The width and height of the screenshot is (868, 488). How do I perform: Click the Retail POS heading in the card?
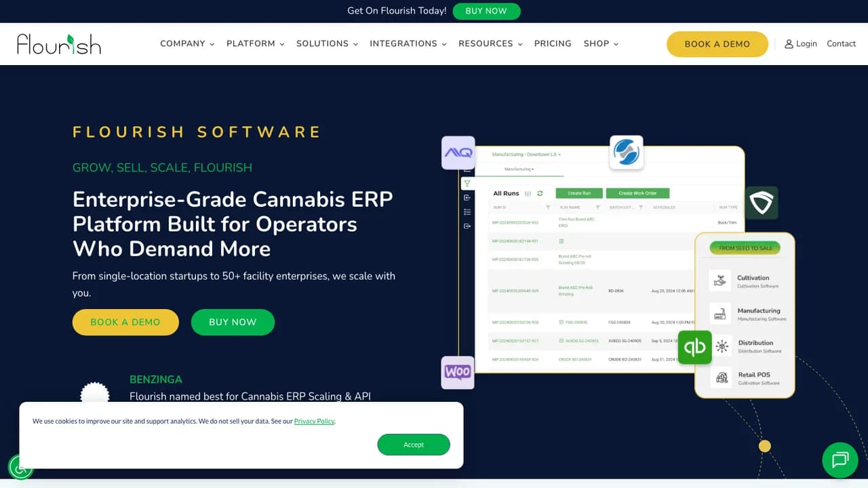754,375
